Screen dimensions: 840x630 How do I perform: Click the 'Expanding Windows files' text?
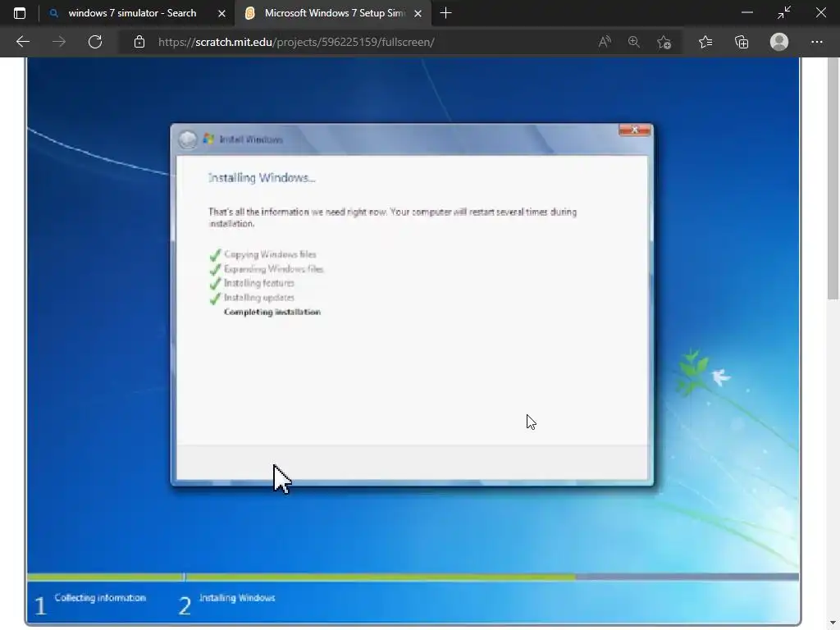tap(274, 269)
